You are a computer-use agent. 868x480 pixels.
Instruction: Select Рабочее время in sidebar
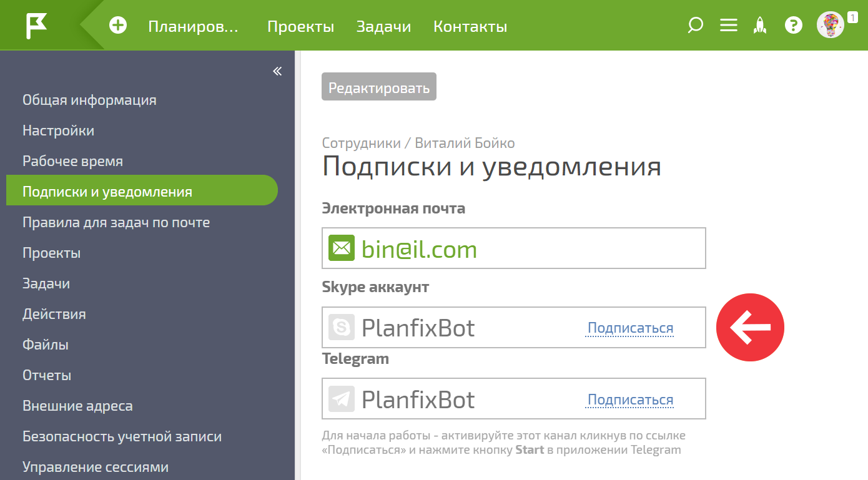pyautogui.click(x=72, y=161)
